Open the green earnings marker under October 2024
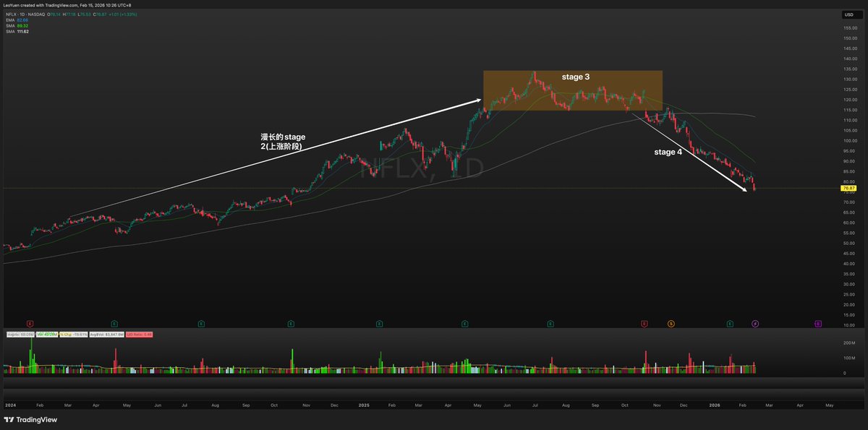The width and height of the screenshot is (868, 430). 290,324
